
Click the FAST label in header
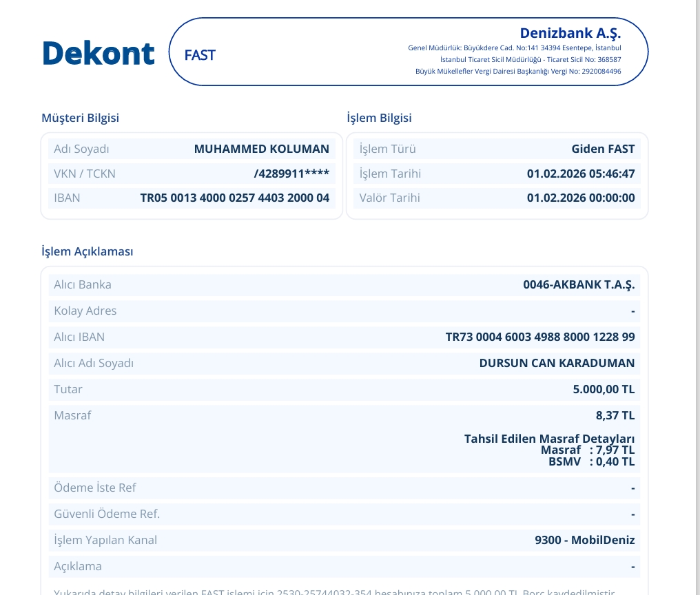(200, 55)
